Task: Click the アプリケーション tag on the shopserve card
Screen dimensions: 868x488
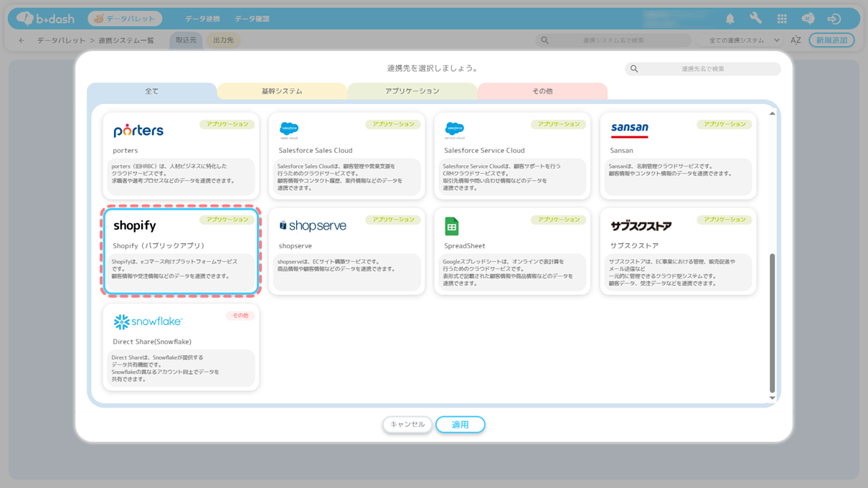Action: (x=393, y=220)
